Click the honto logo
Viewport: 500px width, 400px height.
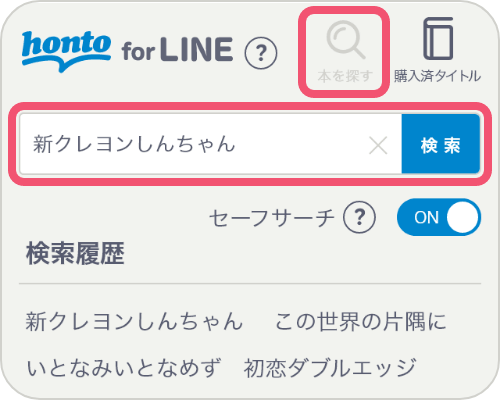click(x=66, y=52)
